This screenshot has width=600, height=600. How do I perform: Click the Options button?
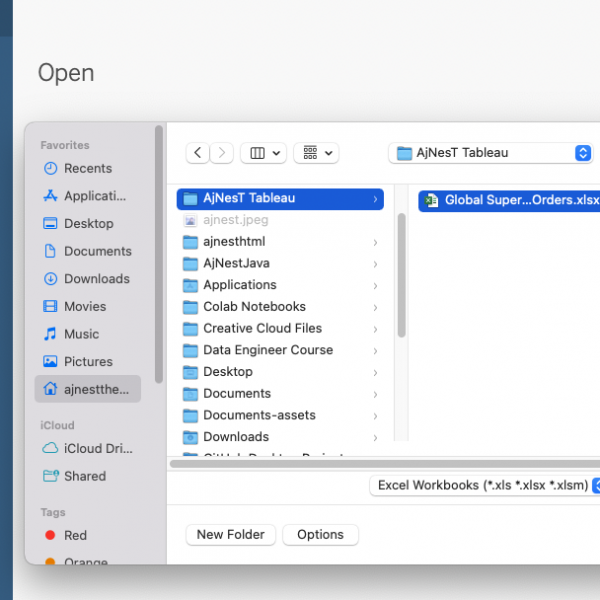(320, 535)
